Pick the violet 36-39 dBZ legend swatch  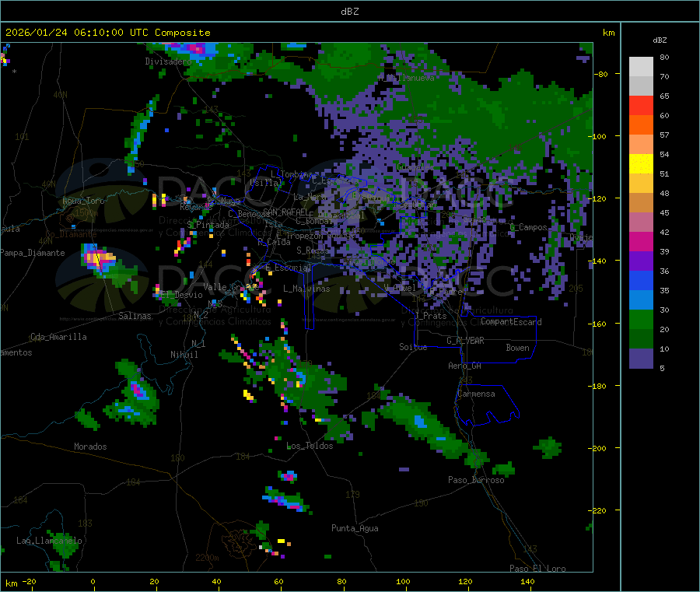[641, 261]
